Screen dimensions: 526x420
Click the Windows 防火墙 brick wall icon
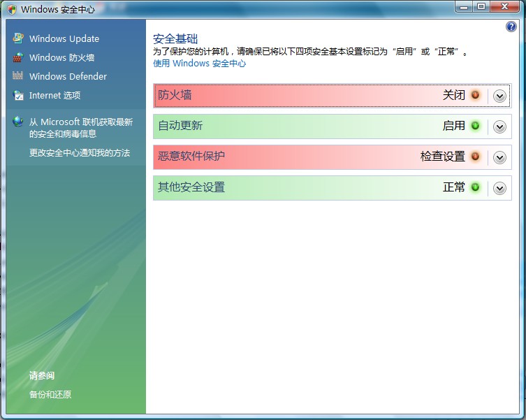[x=18, y=57]
